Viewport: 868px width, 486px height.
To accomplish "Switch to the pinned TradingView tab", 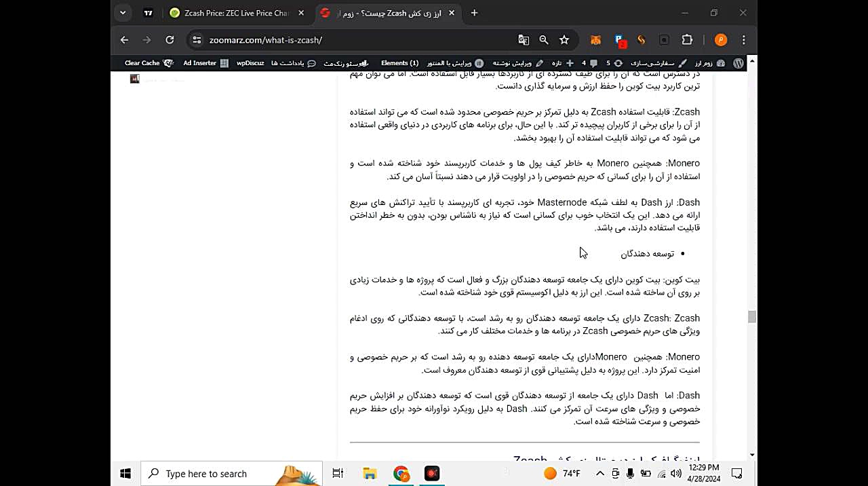I will tap(149, 13).
